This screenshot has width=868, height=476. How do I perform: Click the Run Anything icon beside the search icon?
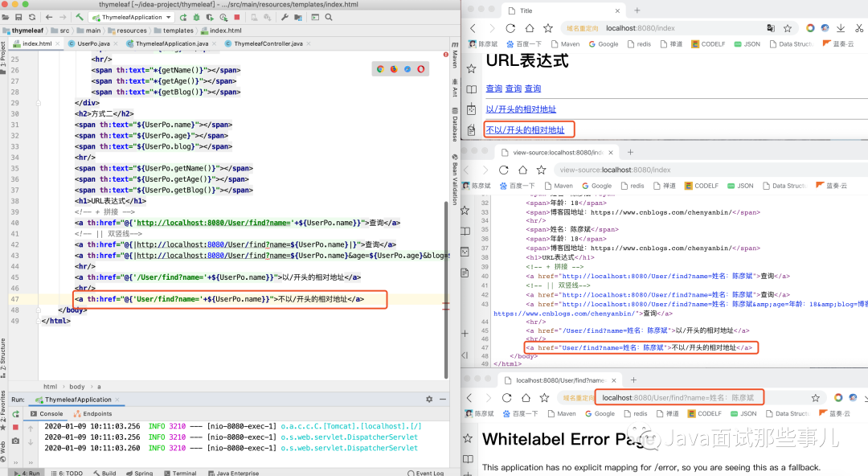pos(315,17)
